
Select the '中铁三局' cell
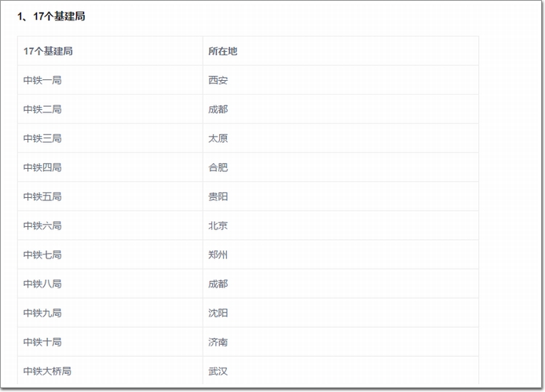[x=110, y=138]
